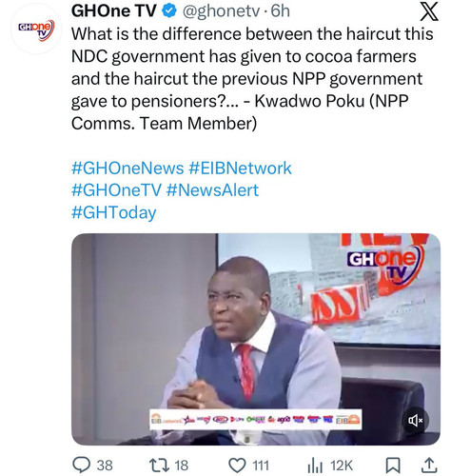
Task: Open replies via the comment bubble icon
Action: click(x=82, y=466)
